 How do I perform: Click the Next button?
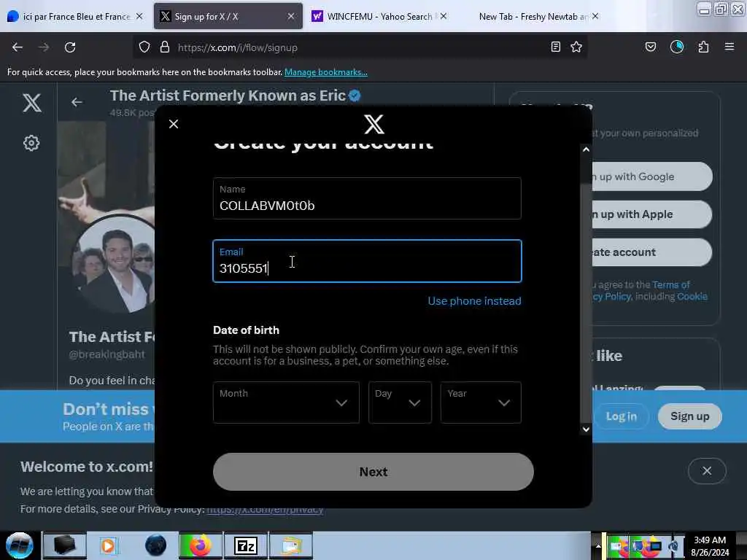click(373, 472)
